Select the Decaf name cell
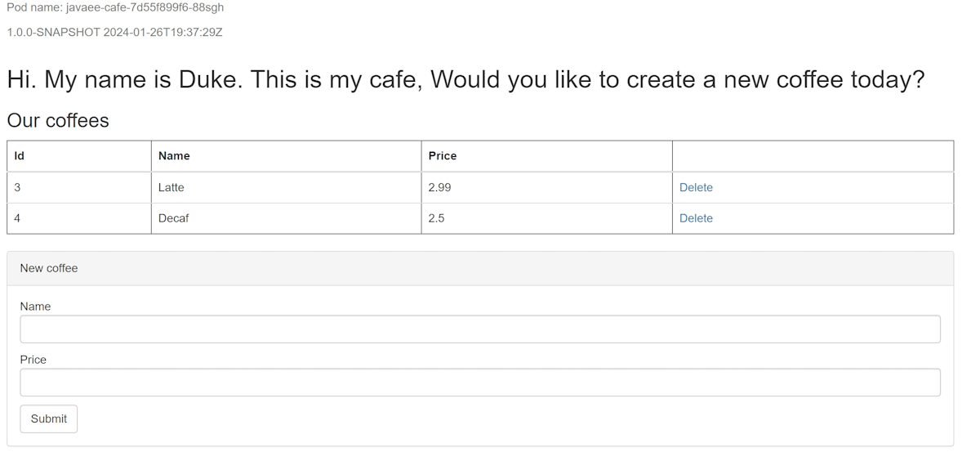980x461 pixels. 174,218
